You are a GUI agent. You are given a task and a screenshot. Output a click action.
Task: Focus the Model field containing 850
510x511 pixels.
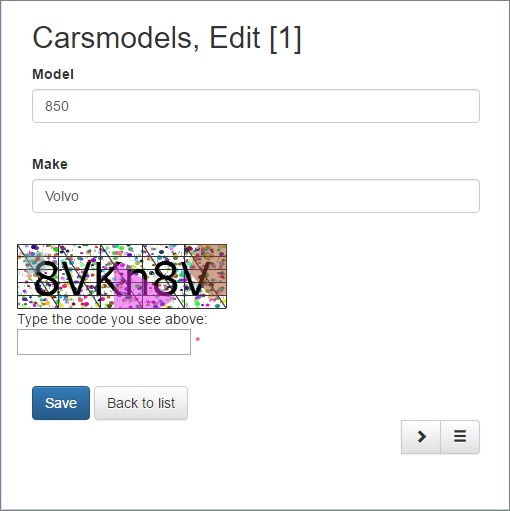(x=256, y=106)
